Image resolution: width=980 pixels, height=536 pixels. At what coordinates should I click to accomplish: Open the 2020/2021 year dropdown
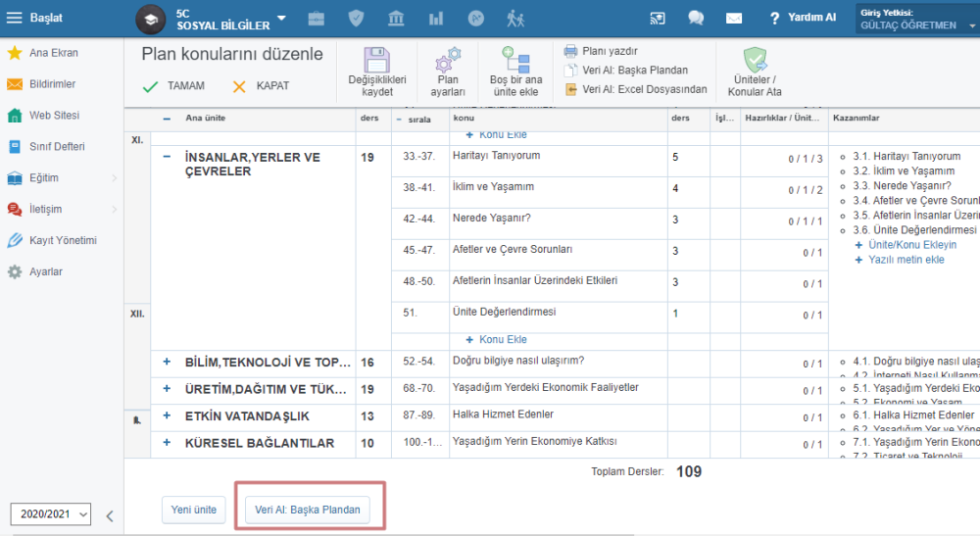coord(51,514)
